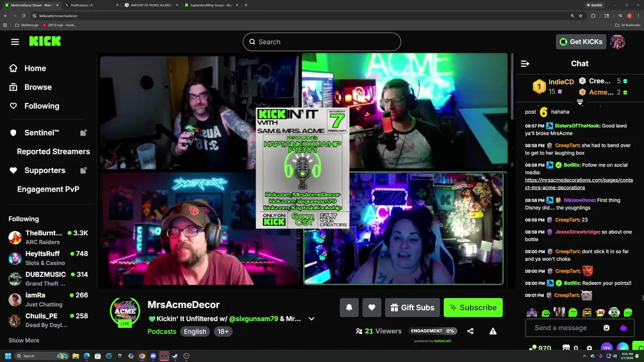Open the TheBurnt... ARC Raiders channel
The image size is (644, 362).
[x=48, y=237]
